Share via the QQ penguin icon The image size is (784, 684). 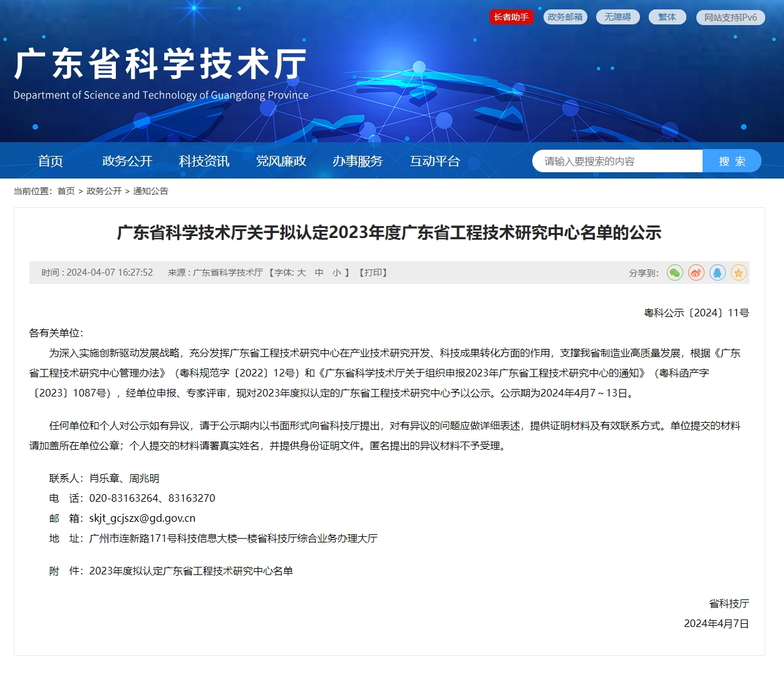(717, 272)
